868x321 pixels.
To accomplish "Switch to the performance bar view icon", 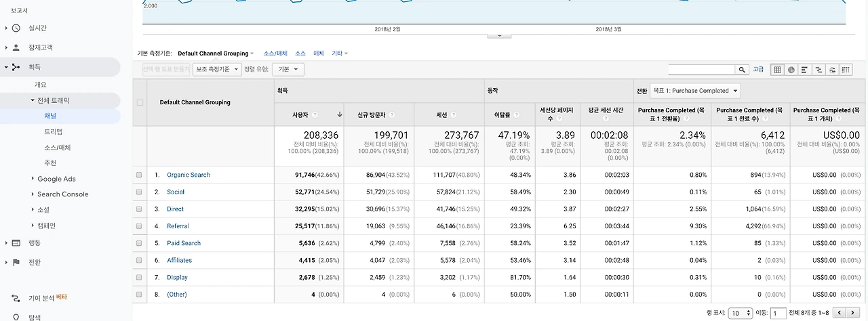I will 804,69.
